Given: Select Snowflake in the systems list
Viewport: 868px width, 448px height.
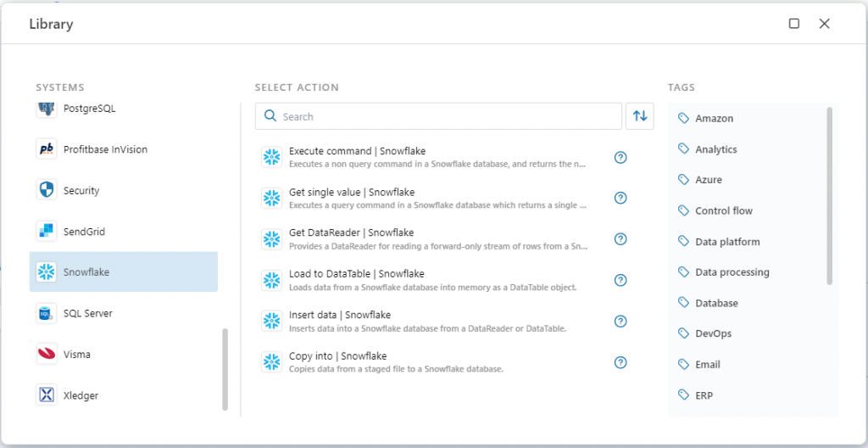Looking at the screenshot, I should coord(123,272).
